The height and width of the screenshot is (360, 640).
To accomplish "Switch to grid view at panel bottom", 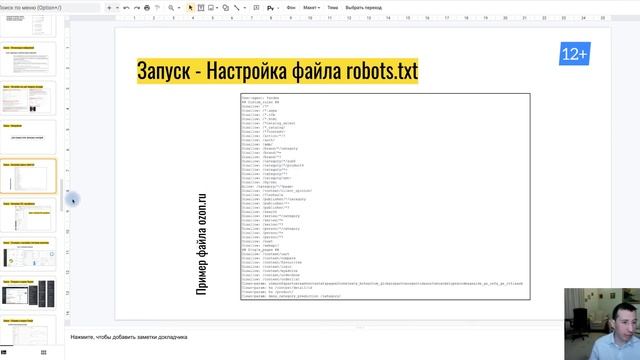I will [x=44, y=352].
